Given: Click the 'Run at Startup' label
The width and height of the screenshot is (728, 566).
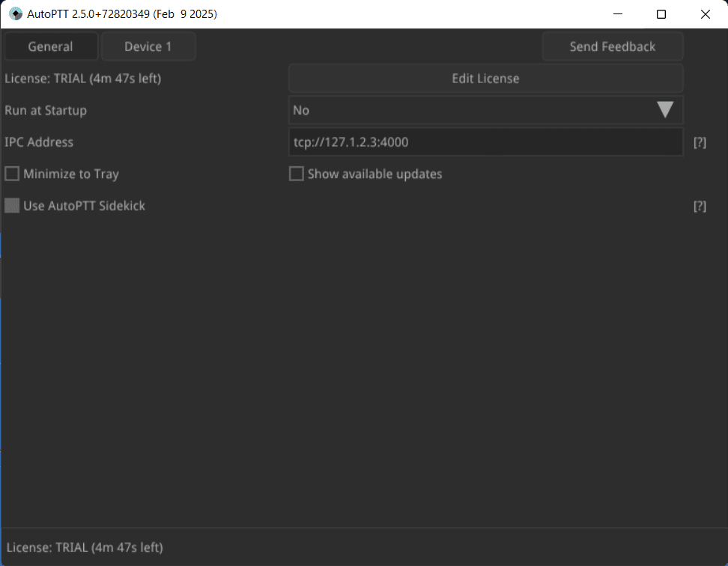Looking at the screenshot, I should click(46, 110).
